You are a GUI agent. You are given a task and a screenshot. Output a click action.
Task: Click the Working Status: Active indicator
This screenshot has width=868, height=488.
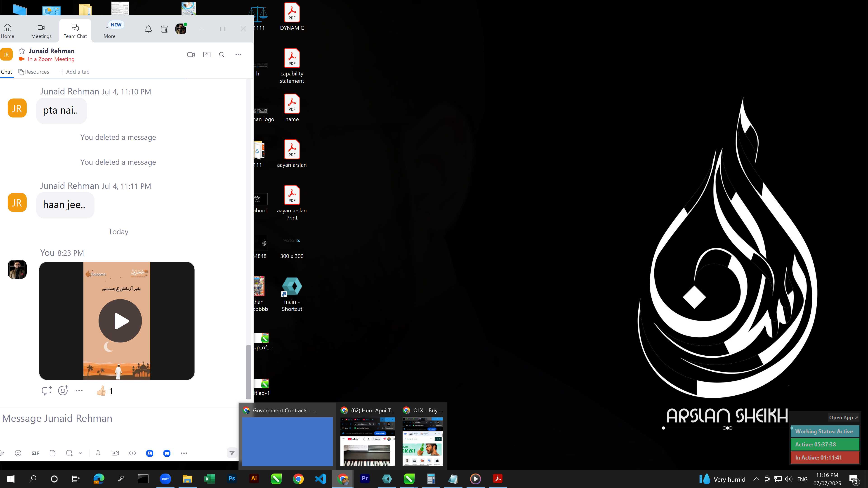point(825,431)
